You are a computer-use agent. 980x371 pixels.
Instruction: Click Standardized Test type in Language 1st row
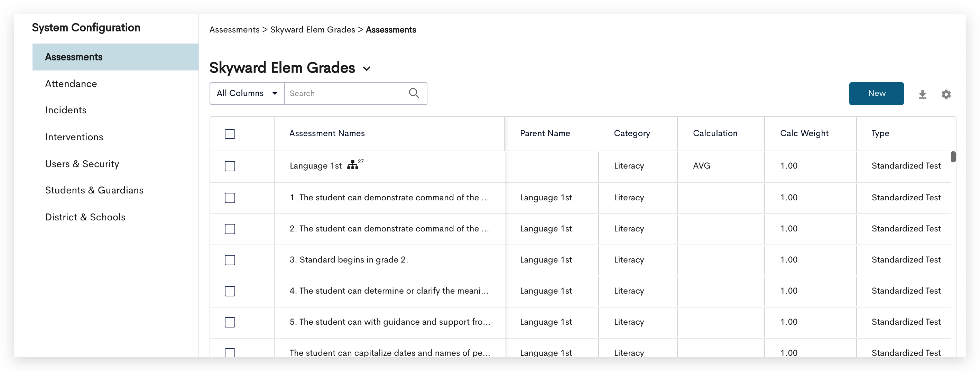[x=906, y=166]
